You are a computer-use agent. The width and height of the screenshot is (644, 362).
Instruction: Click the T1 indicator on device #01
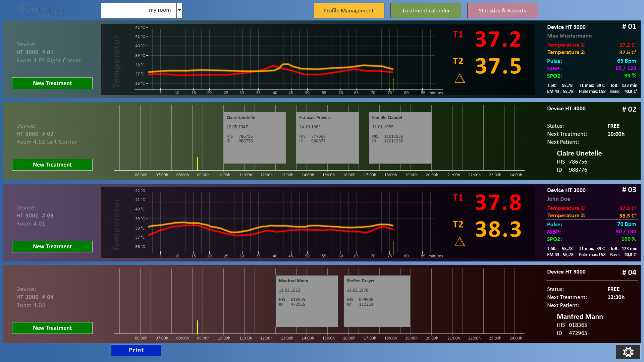[458, 35]
